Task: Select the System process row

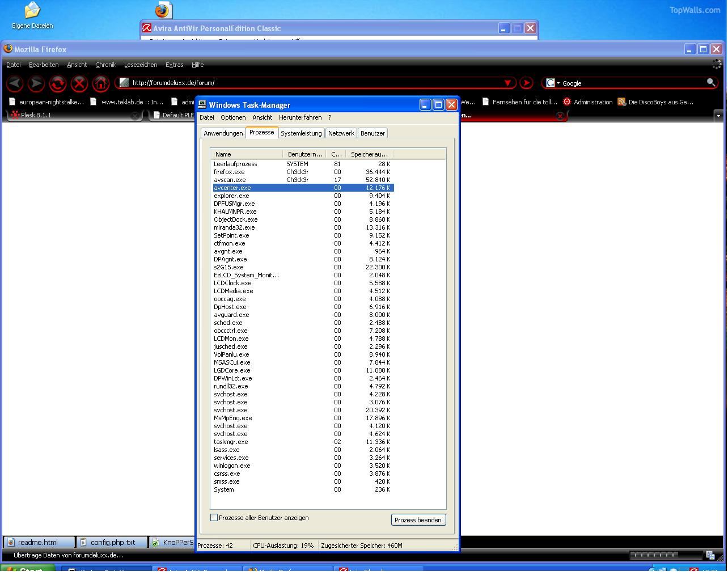Action: (303, 489)
